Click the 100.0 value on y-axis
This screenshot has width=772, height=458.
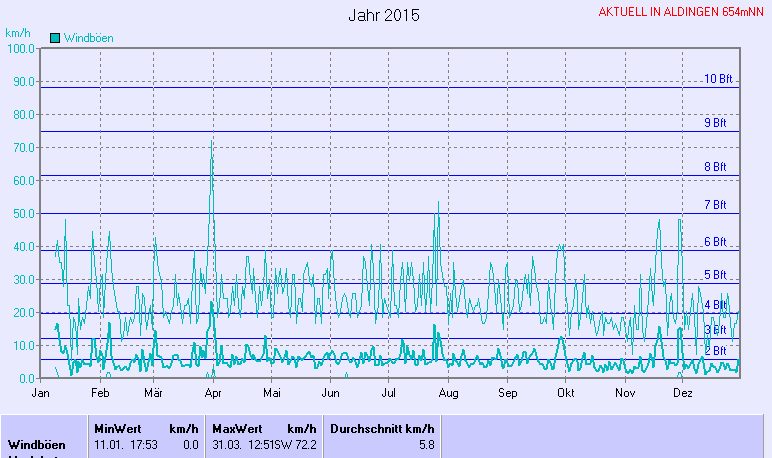[20, 48]
